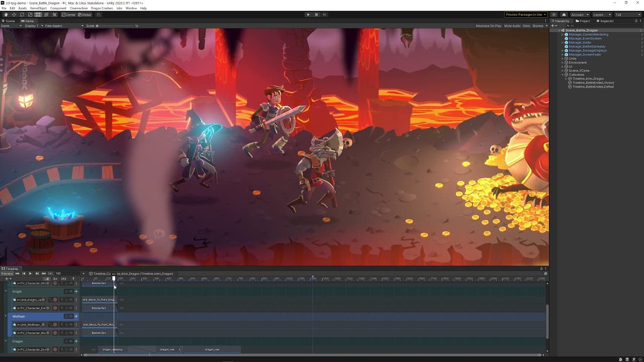
Task: Toggle Timeline edit mode ripple icon
Action: tap(55, 279)
